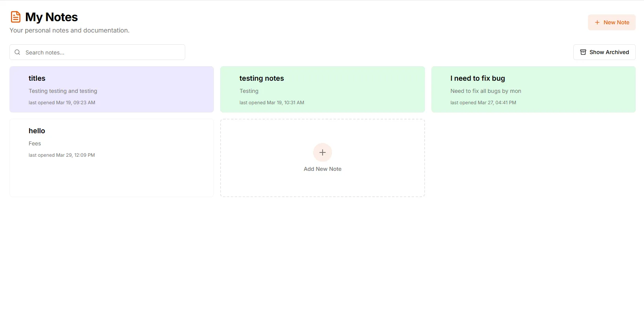Click 'Testing testing and testing' preview text
The width and height of the screenshot is (644, 328).
click(63, 91)
